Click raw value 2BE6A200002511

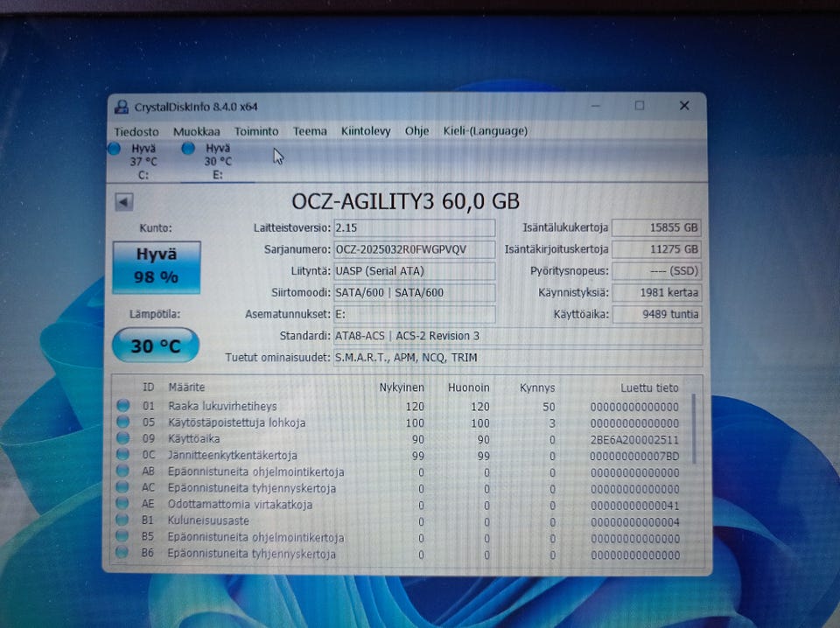pos(634,440)
